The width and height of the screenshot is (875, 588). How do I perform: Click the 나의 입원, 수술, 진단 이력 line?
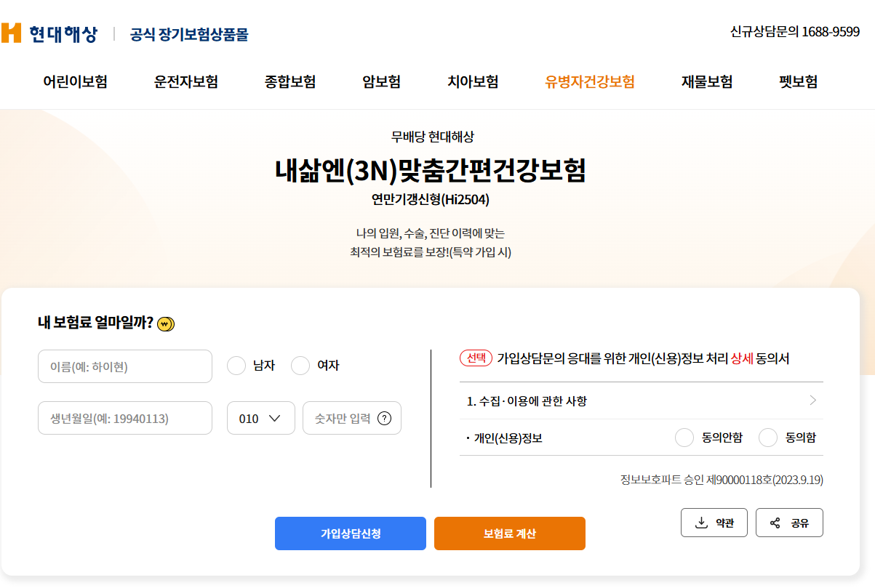pos(431,233)
